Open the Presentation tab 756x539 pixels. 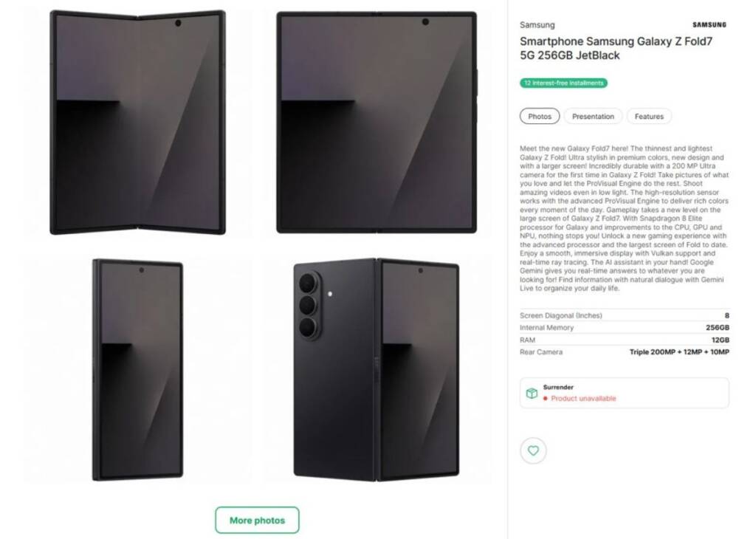[593, 117]
